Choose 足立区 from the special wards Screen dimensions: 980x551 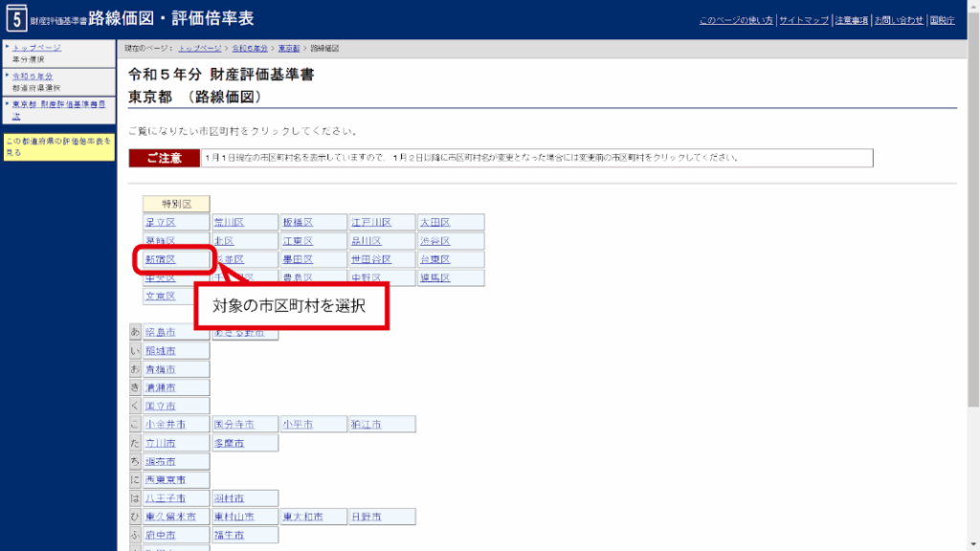coord(161,223)
